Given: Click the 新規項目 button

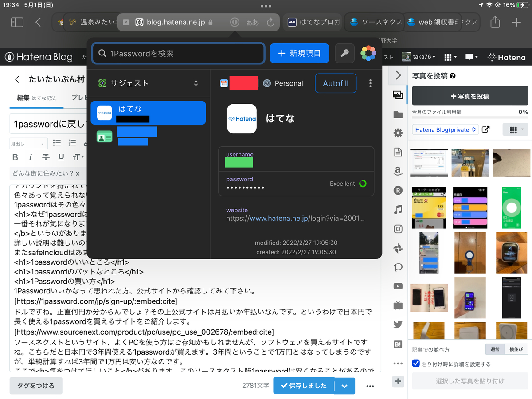Looking at the screenshot, I should [299, 53].
